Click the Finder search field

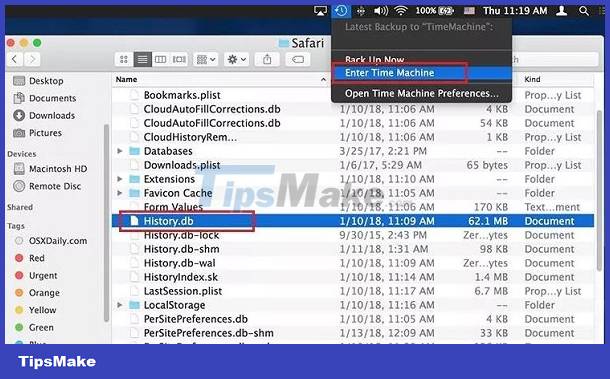pos(555,60)
